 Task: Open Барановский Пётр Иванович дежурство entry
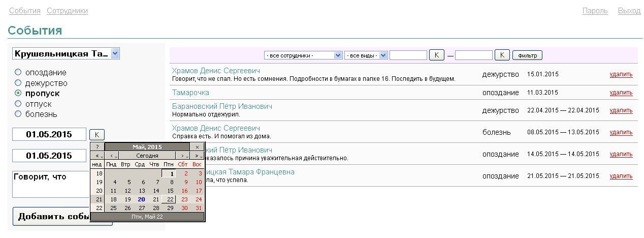click(222, 106)
